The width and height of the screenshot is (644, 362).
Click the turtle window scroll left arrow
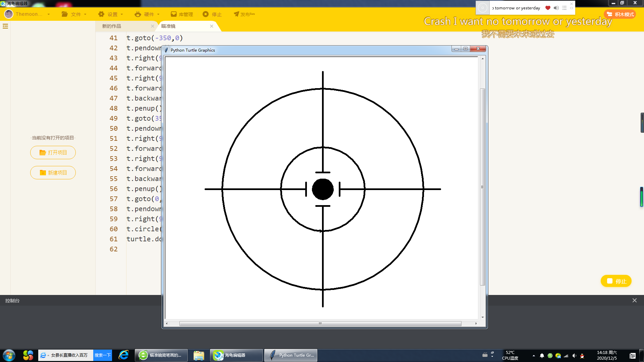167,323
